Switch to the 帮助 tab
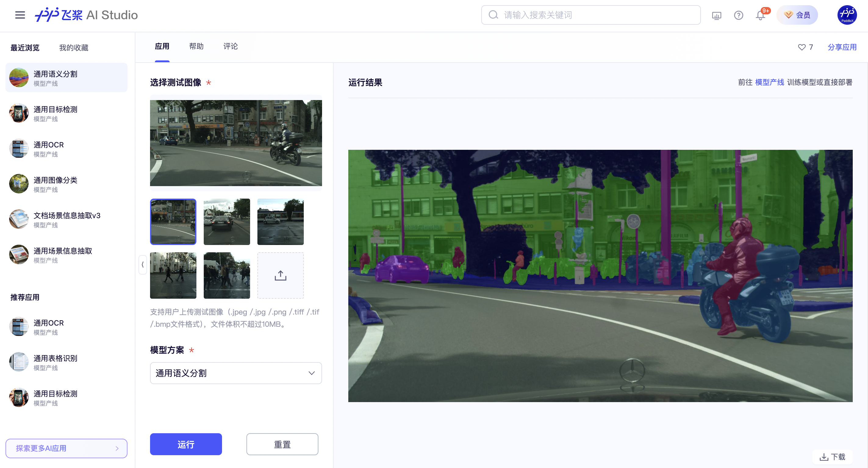Image resolution: width=868 pixels, height=468 pixels. click(x=196, y=47)
